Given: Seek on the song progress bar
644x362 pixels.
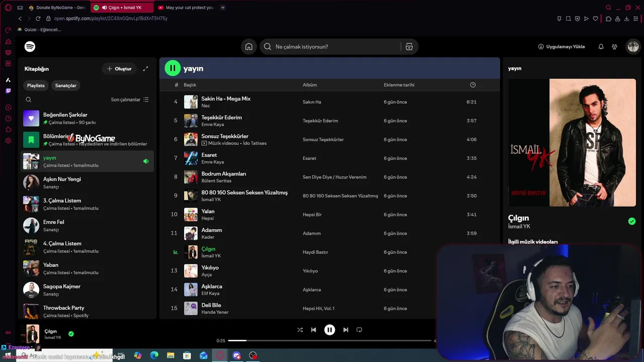Looking at the screenshot, I should (x=330, y=340).
